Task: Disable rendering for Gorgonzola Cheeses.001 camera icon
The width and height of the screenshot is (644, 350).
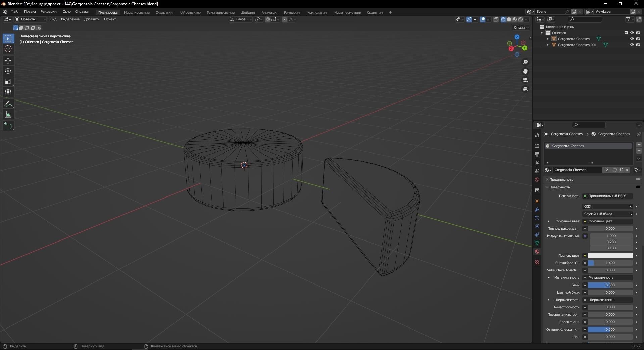Action: pyautogui.click(x=638, y=45)
